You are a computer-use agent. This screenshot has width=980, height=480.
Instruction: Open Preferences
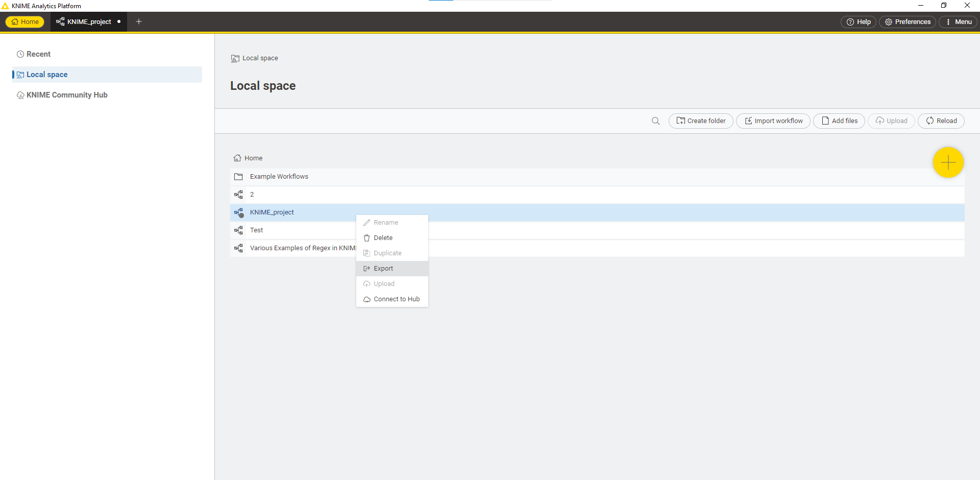908,22
